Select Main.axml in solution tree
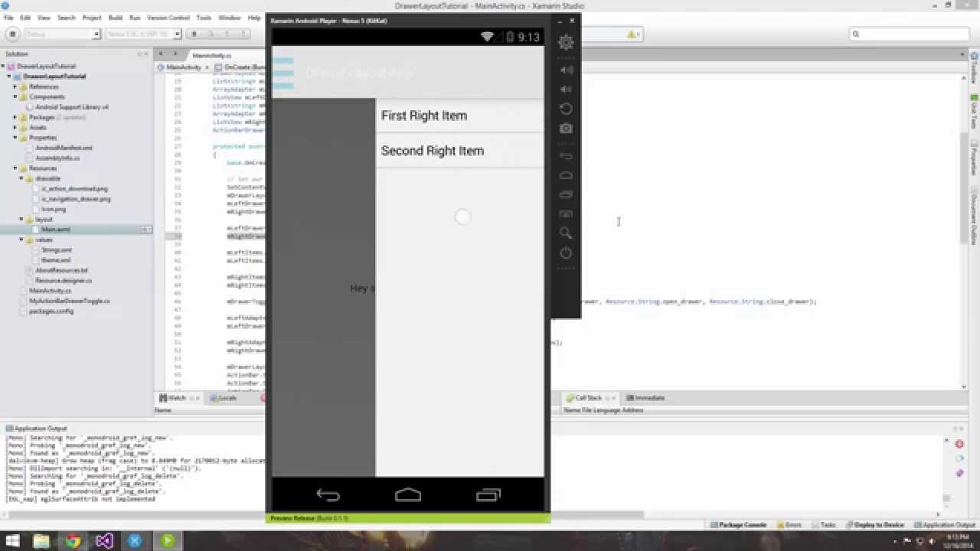The height and width of the screenshot is (551, 980). point(56,230)
